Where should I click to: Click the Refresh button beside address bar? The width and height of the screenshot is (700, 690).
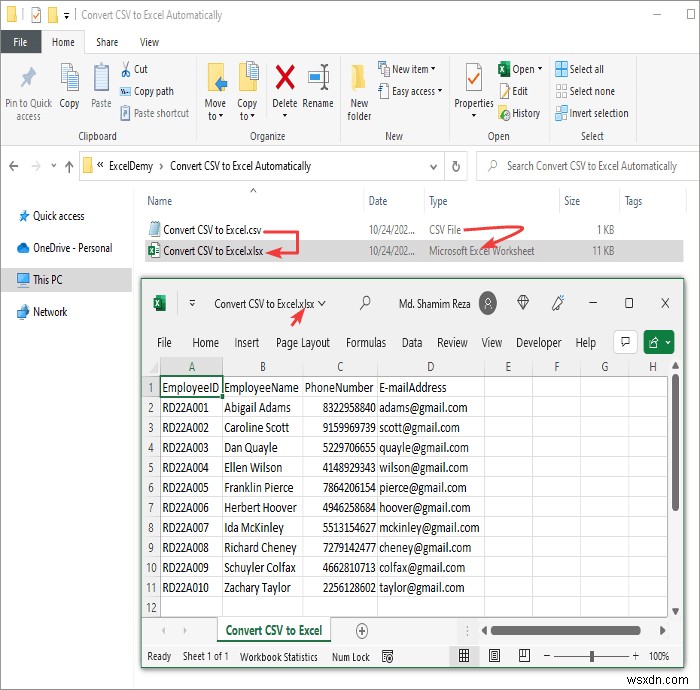456,166
